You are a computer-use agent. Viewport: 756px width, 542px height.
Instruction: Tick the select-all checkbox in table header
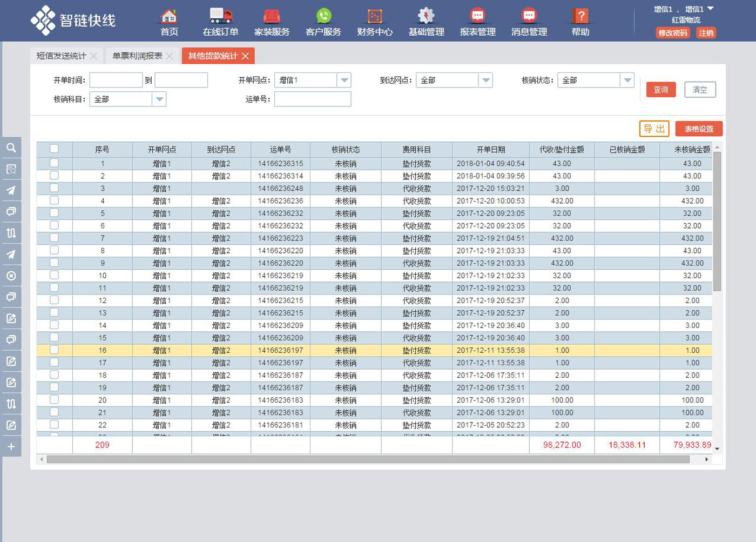[54, 149]
